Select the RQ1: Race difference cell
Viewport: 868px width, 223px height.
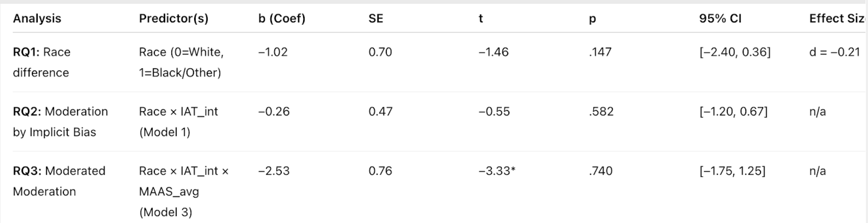pos(42,62)
